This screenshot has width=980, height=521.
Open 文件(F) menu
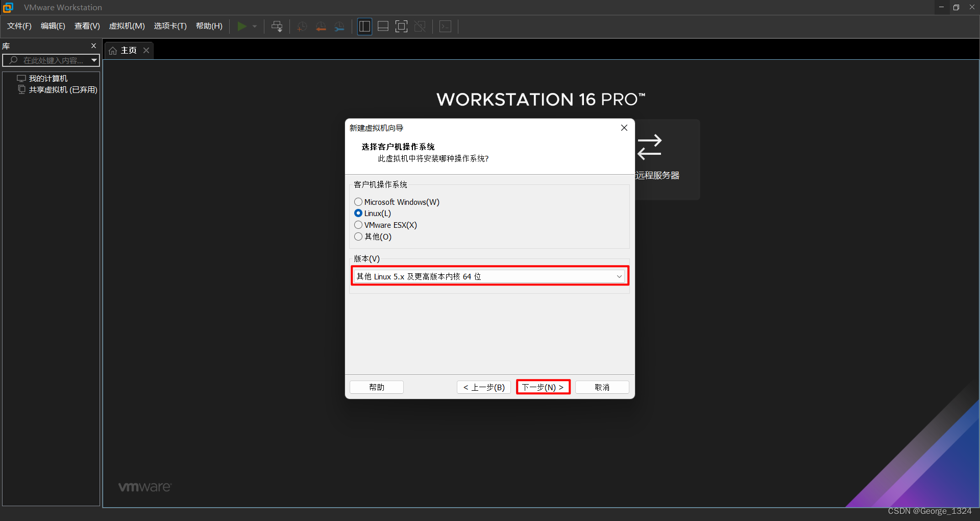pos(19,26)
